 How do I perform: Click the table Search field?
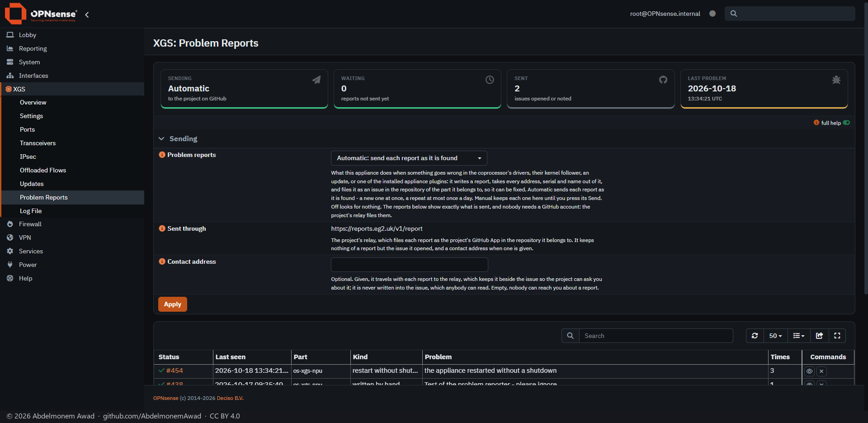(656, 336)
